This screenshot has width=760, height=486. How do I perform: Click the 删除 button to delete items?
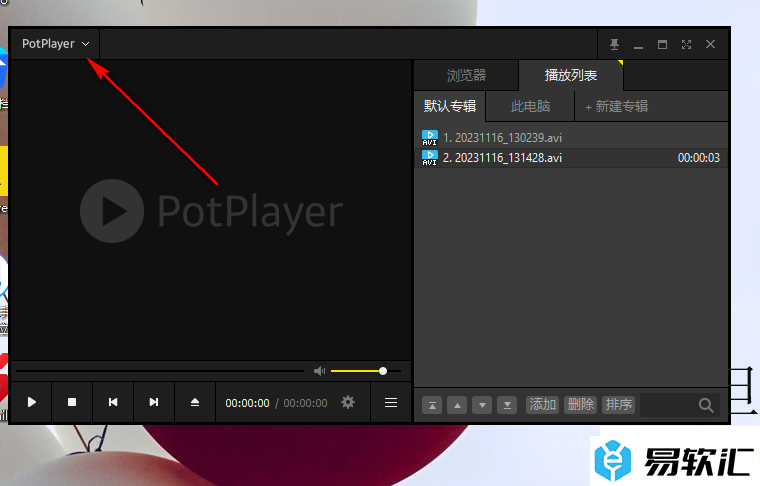[x=581, y=405]
